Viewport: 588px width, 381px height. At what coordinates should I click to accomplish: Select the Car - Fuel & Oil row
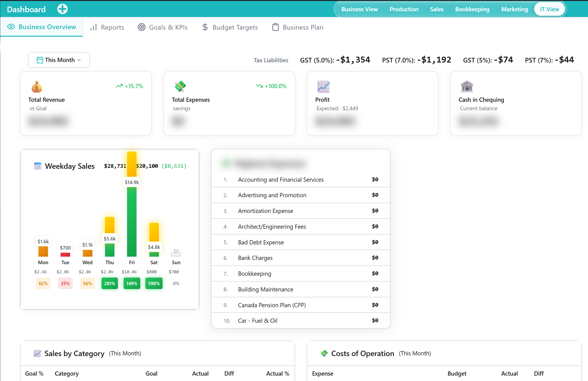tap(301, 320)
